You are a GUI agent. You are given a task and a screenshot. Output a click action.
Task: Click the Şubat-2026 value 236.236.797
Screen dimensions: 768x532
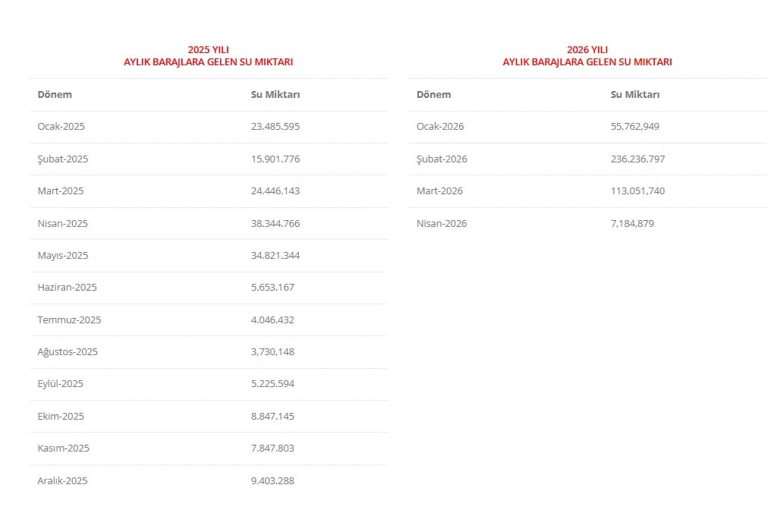[637, 159]
